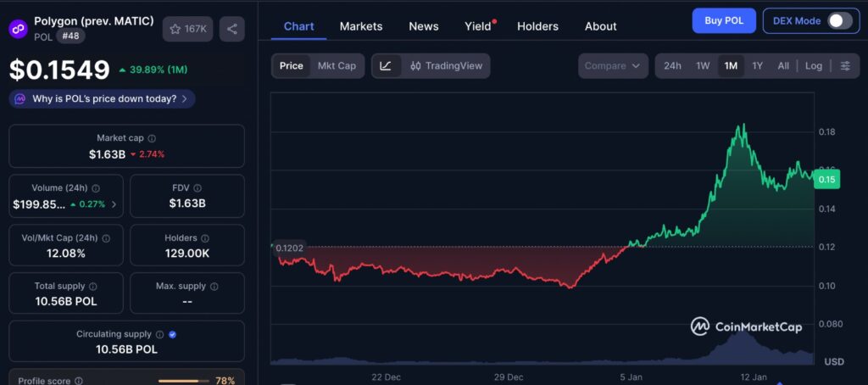
Task: Click the Holders info icon
Action: coord(205,238)
